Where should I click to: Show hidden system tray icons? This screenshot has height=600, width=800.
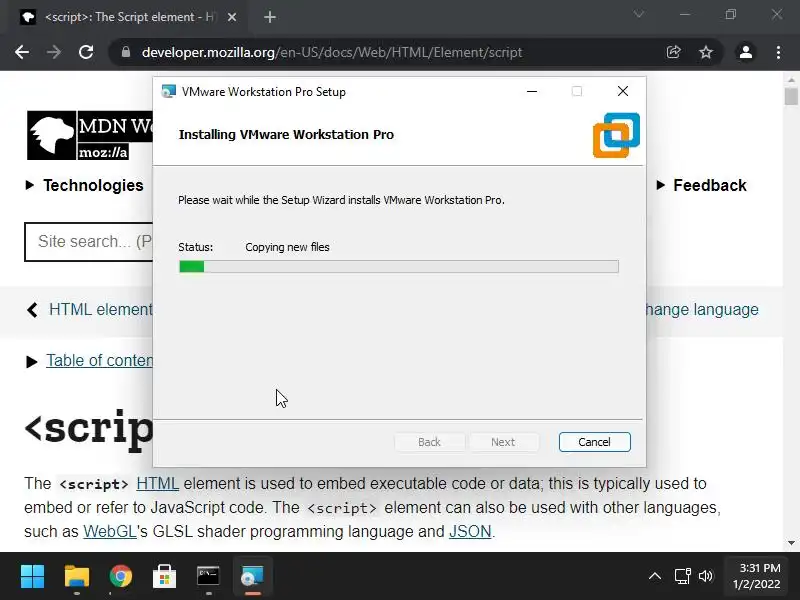[655, 577]
